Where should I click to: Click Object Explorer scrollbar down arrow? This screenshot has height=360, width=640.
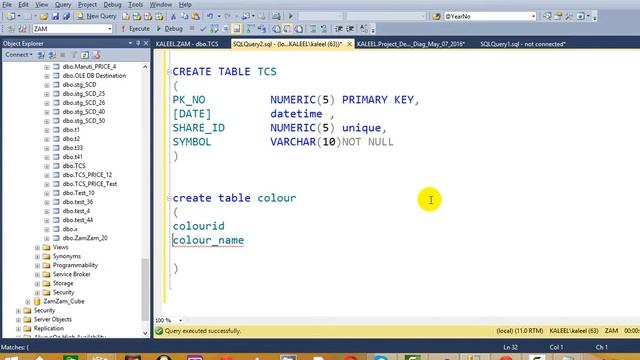pyautogui.click(x=145, y=333)
